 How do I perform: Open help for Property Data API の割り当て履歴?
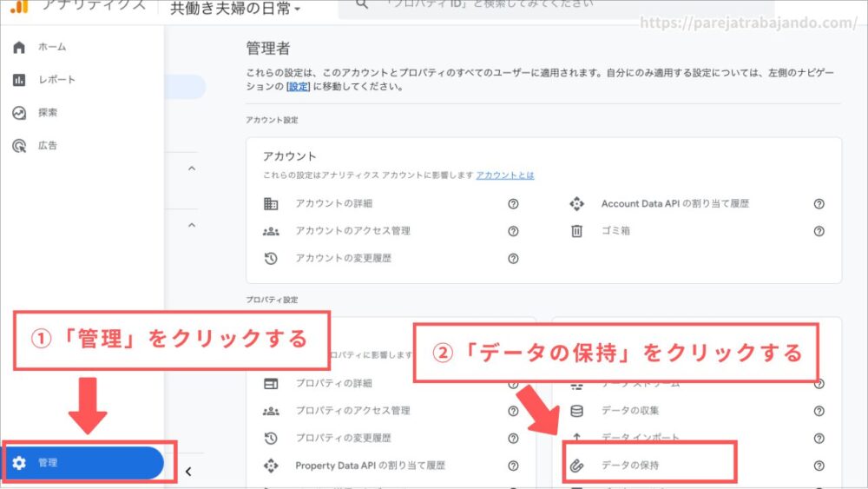(x=513, y=466)
